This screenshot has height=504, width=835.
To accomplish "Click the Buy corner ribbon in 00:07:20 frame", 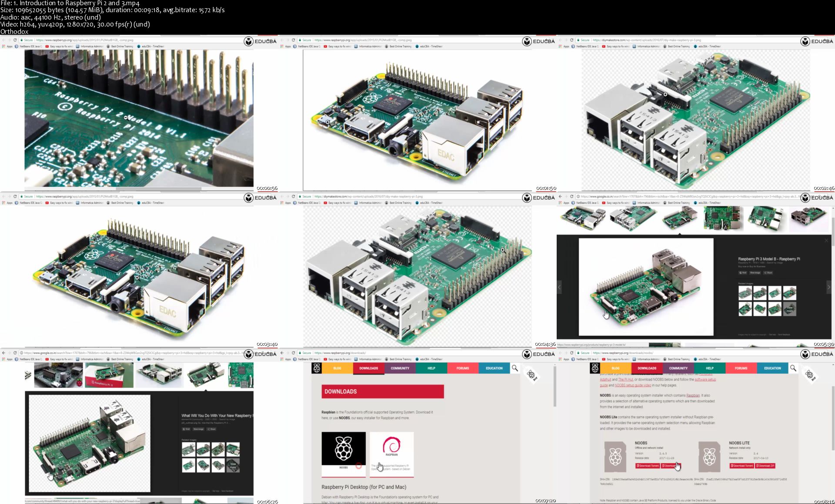I will (x=532, y=375).
